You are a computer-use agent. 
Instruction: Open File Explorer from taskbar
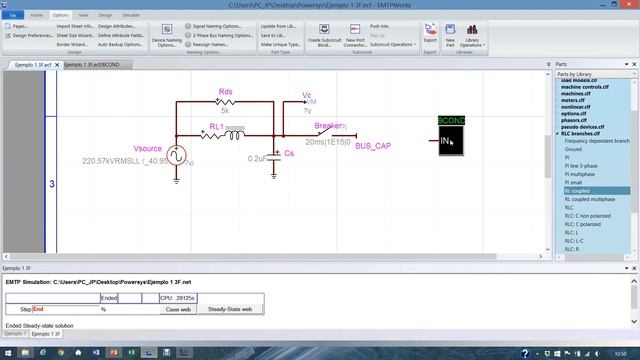(25, 353)
